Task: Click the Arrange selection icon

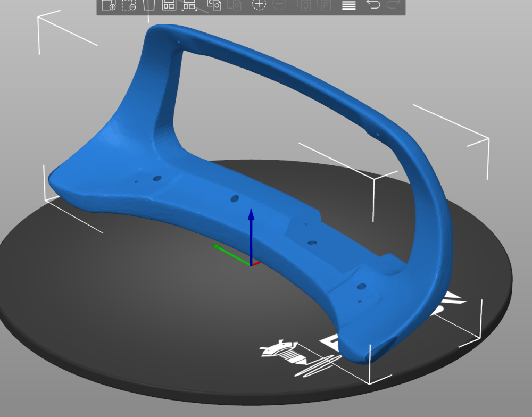Action: click(x=189, y=5)
